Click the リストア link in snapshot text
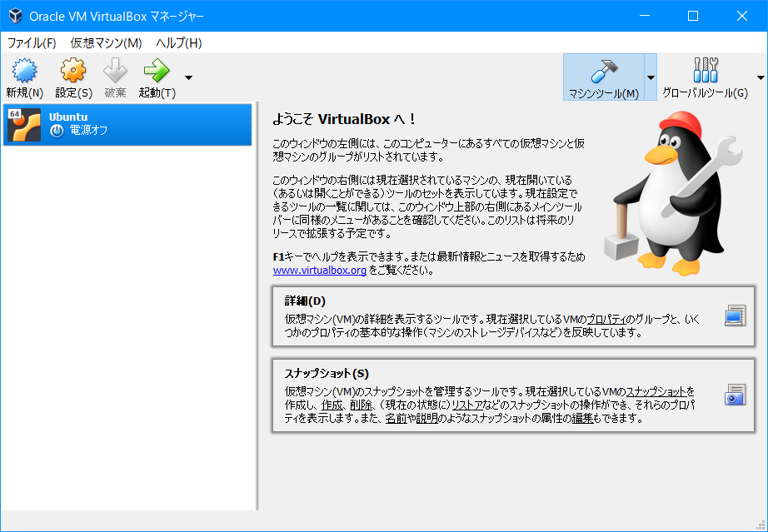768x532 pixels. click(466, 405)
